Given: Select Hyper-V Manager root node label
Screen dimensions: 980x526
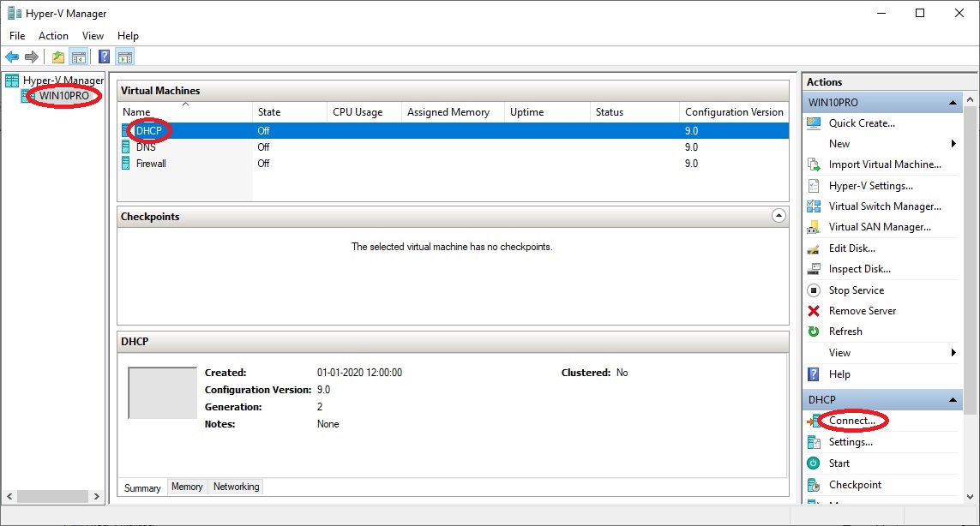Looking at the screenshot, I should (x=63, y=80).
